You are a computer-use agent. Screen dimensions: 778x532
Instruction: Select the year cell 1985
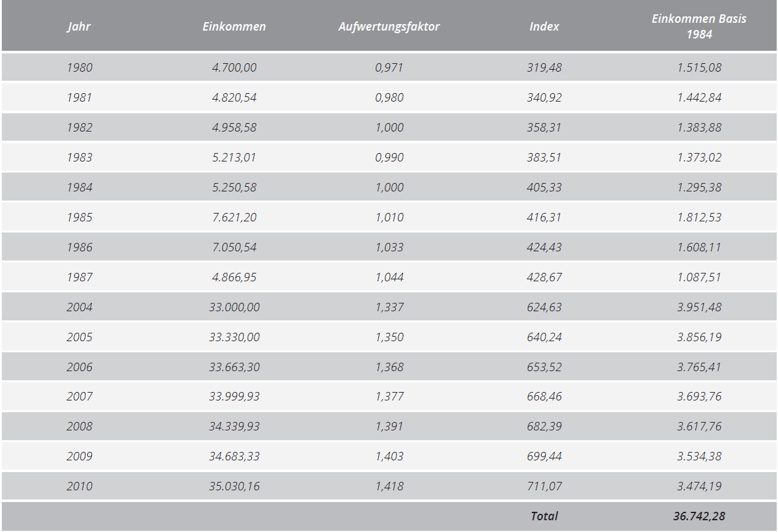click(79, 217)
